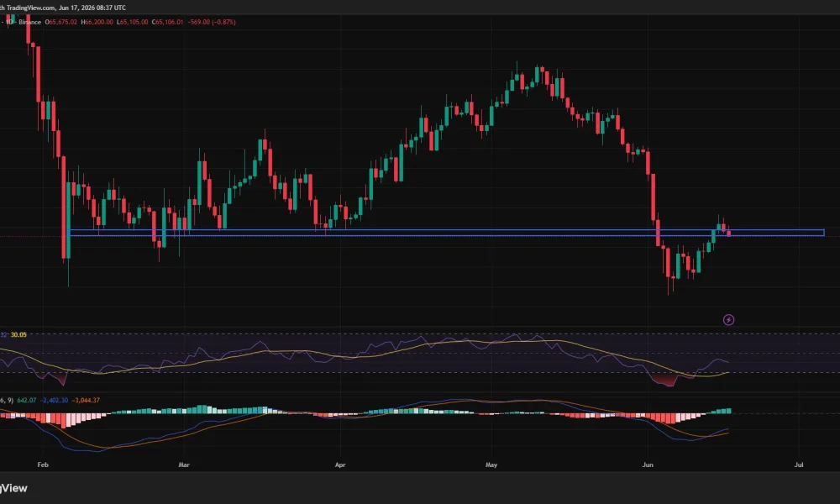
Task: Click the purple lightning bolt event icon
Action: pyautogui.click(x=728, y=320)
